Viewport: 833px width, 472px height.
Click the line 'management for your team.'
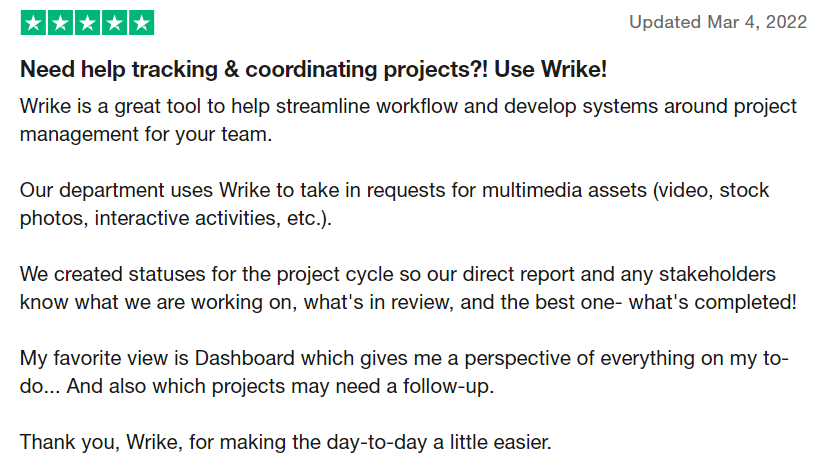(146, 134)
